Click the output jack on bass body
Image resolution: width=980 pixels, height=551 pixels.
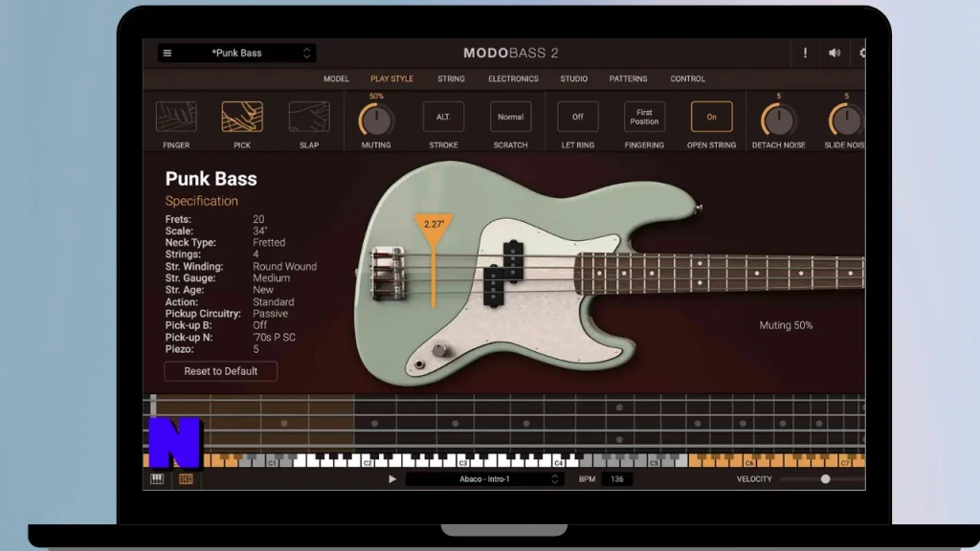419,364
